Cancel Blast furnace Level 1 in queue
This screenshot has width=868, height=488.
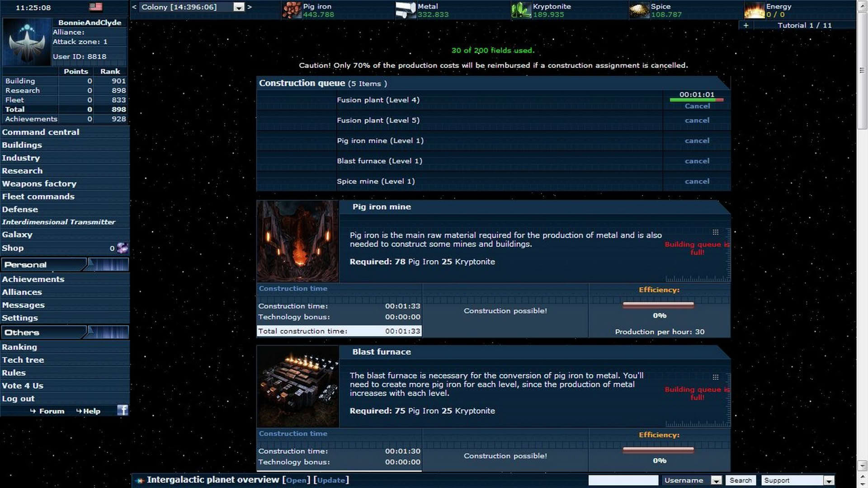[x=697, y=161]
